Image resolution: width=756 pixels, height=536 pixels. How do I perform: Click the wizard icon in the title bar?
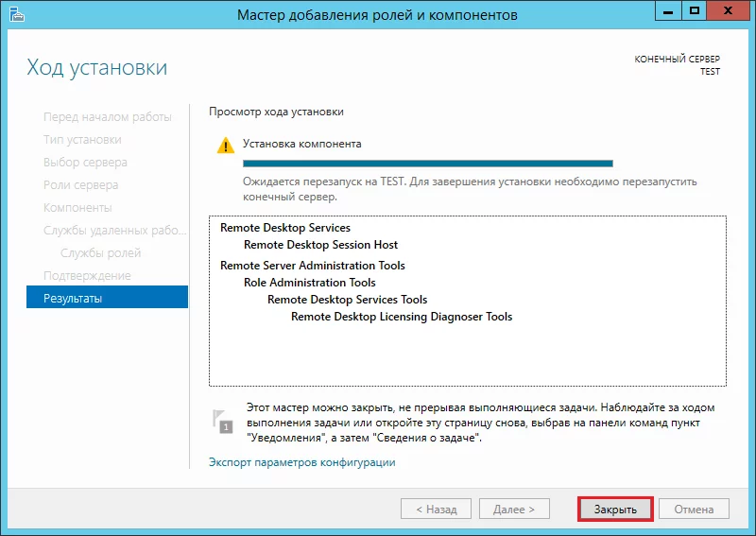point(16,15)
